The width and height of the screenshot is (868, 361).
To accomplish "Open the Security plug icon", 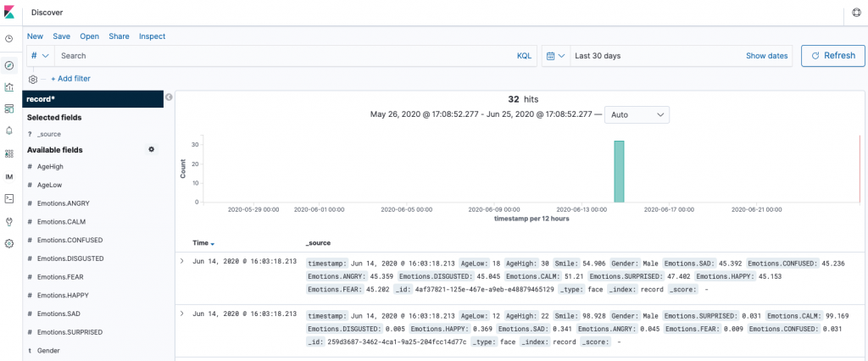I will point(8,221).
